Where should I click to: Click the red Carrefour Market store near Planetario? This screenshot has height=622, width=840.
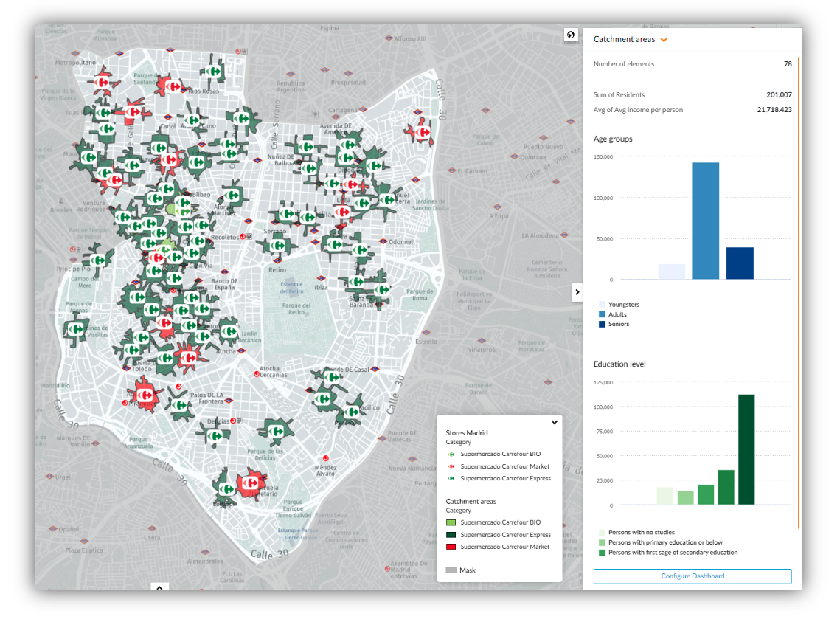250,483
